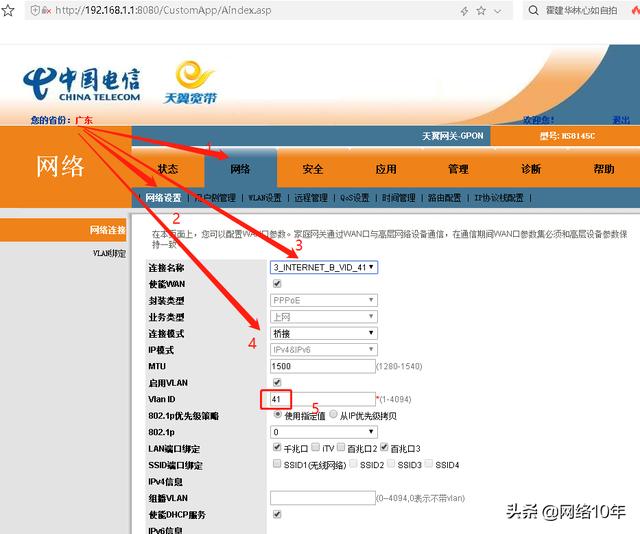
Task: Toggle the 使能DHCP服务 checkbox
Action: (277, 514)
